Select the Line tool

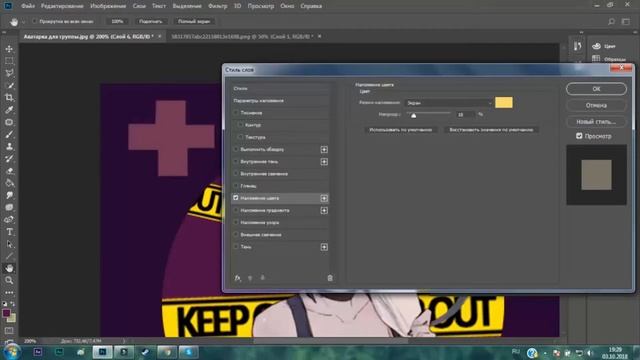pyautogui.click(x=9, y=256)
